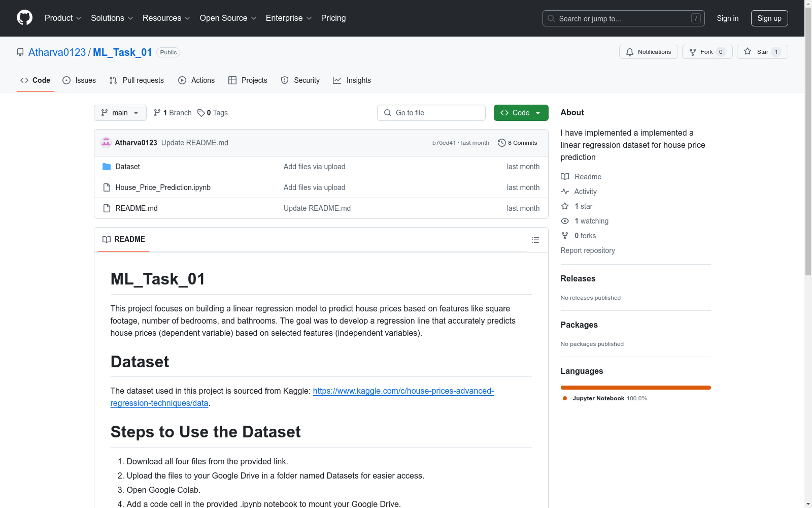The height and width of the screenshot is (508, 812).
Task: Click the commit history clock icon
Action: (502, 143)
